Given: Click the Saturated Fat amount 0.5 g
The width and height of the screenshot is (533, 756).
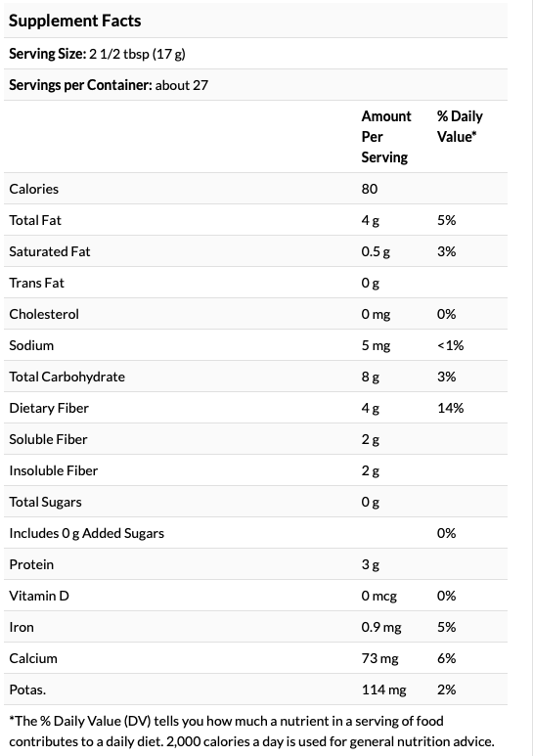Looking at the screenshot, I should click(376, 251).
